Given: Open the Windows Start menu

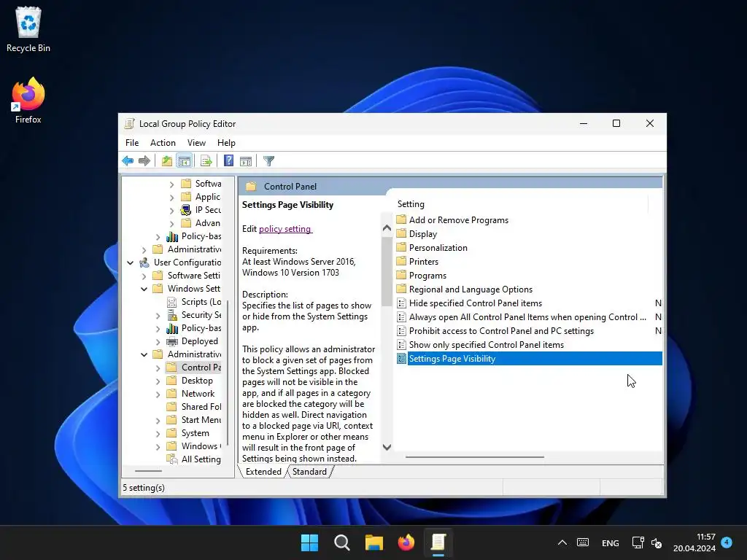Looking at the screenshot, I should 309,542.
